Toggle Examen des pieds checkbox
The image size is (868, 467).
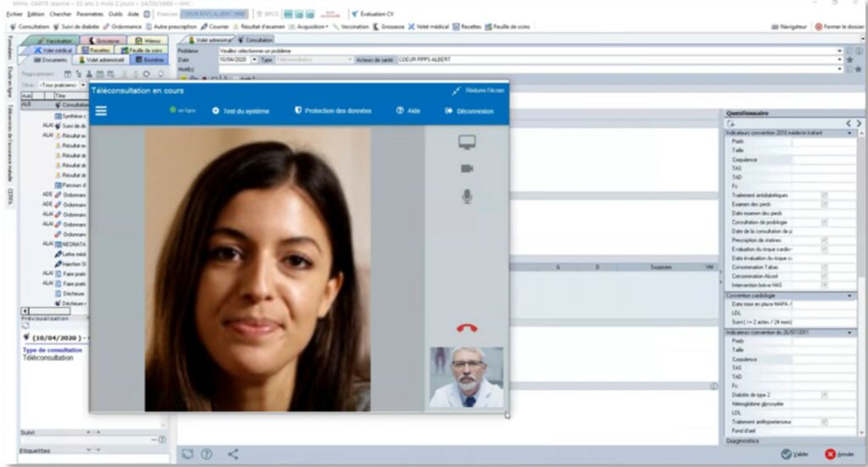click(x=824, y=204)
